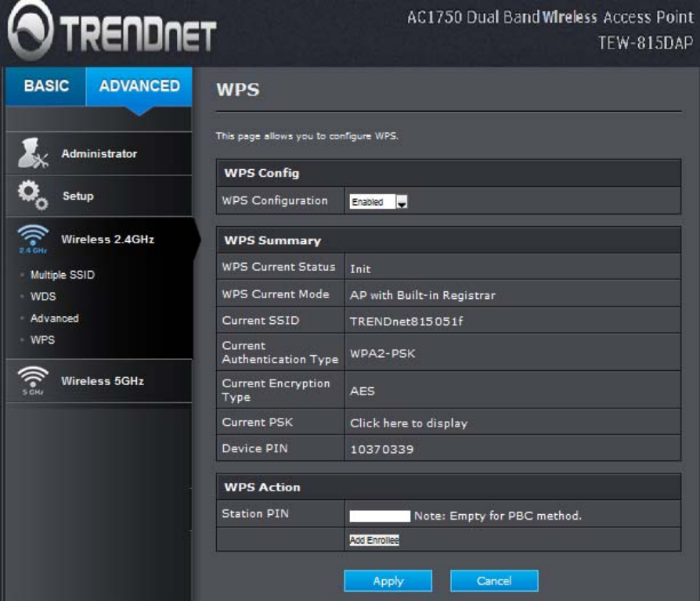Screen dimensions: 700x601
Task: Click the WPS Action section header
Action: pyautogui.click(x=449, y=487)
